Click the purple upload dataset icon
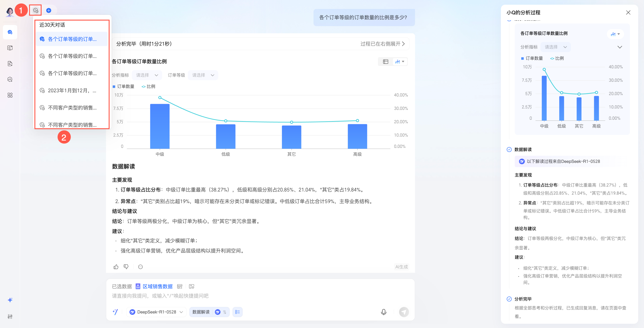This screenshot has width=644, height=328. pos(138,286)
